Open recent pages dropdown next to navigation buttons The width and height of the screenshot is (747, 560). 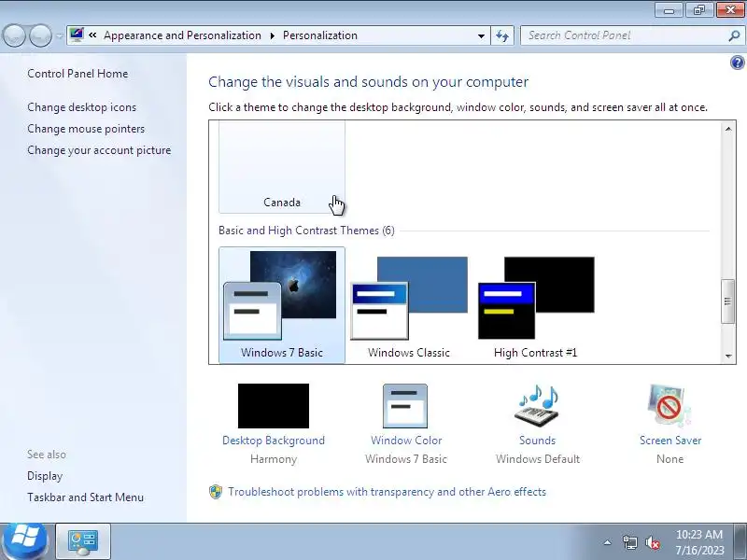pyautogui.click(x=59, y=35)
